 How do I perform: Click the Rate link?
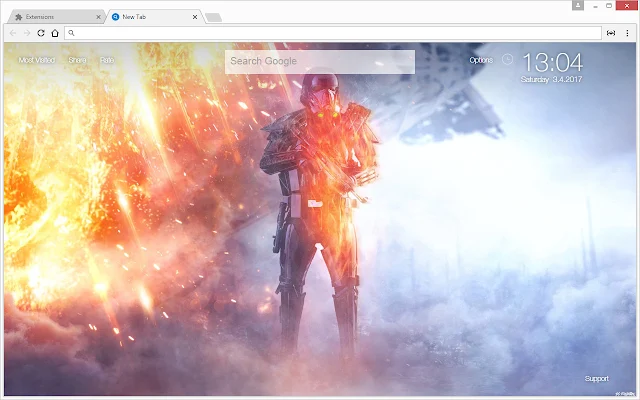[x=107, y=60]
